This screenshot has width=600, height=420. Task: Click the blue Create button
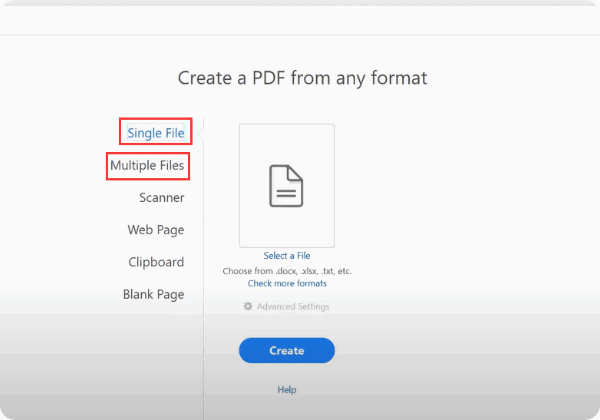[x=287, y=350]
